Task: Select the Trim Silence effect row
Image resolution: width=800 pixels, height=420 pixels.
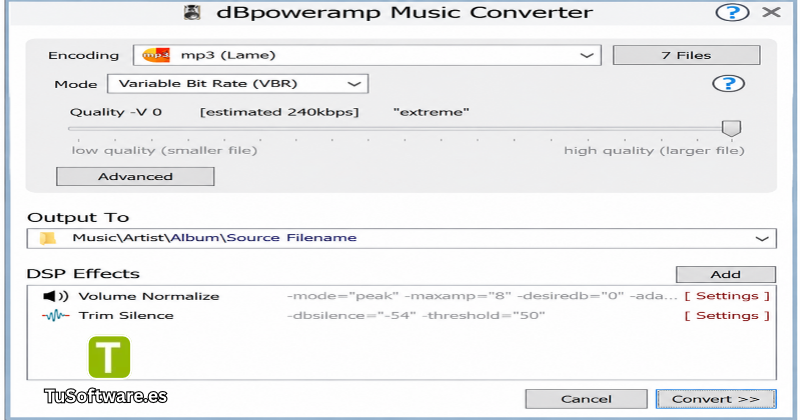Action: [x=402, y=316]
